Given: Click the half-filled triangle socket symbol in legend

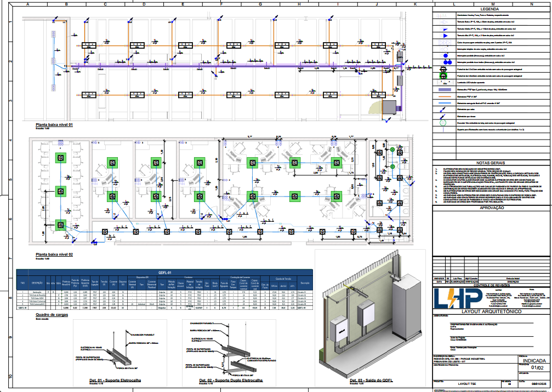Looking at the screenshot, I should pyautogui.click(x=445, y=29).
